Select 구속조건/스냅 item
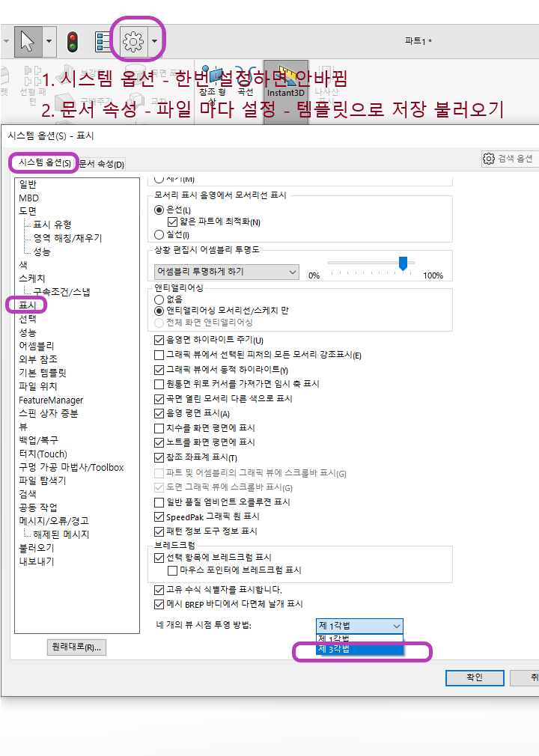Image resolution: width=539 pixels, height=756 pixels. pyautogui.click(x=61, y=292)
